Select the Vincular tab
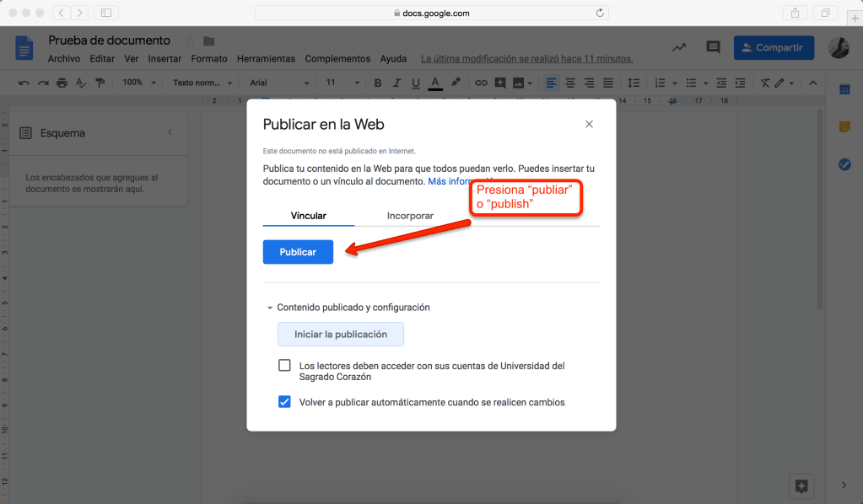863x504 pixels. [x=309, y=216]
